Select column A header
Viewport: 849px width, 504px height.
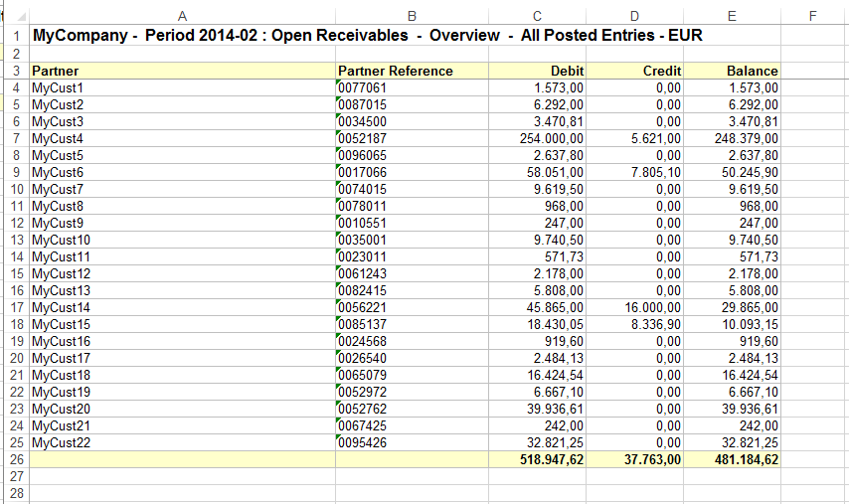tap(182, 14)
